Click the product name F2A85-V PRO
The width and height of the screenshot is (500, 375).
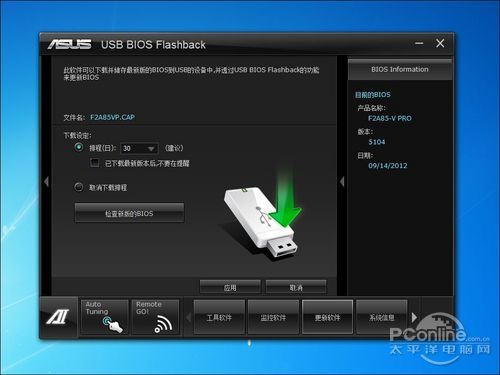coord(390,118)
